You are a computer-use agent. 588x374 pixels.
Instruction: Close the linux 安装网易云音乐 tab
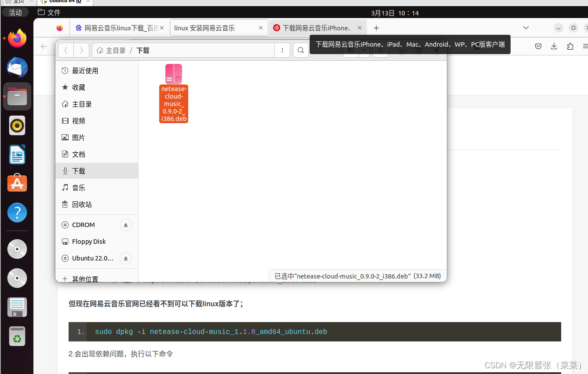pos(261,28)
